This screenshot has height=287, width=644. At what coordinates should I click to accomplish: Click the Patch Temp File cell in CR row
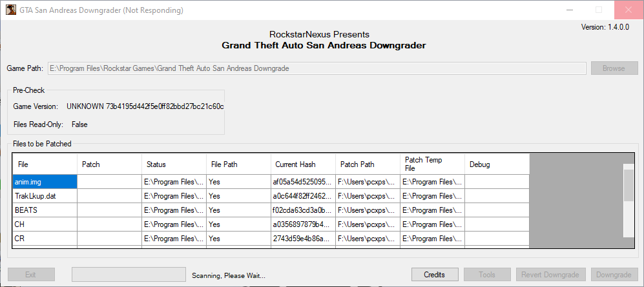point(432,238)
